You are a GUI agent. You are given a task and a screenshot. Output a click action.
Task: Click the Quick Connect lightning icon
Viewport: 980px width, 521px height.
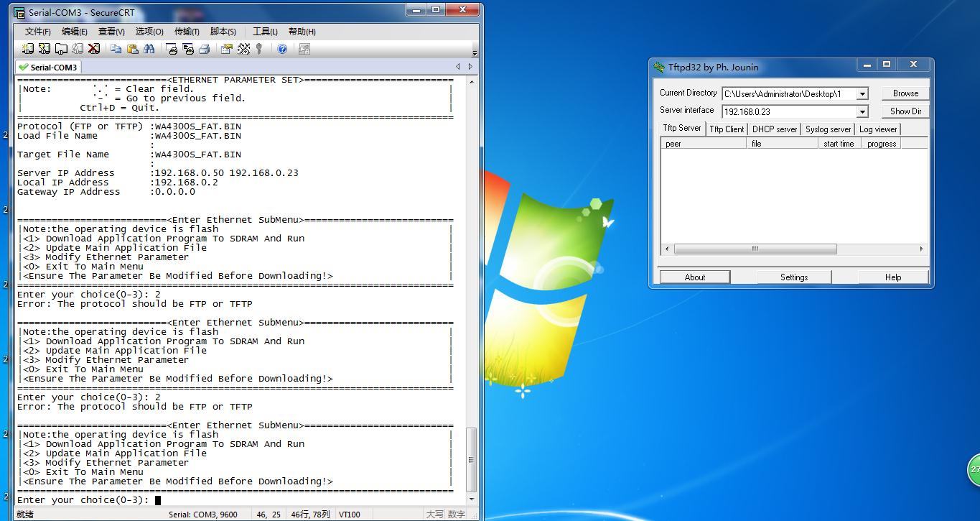point(45,49)
